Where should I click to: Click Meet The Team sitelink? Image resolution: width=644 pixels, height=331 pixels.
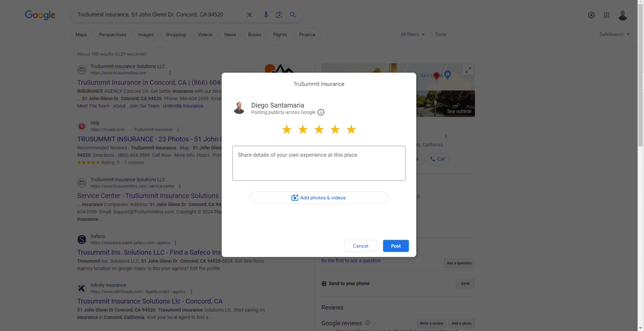pos(93,106)
